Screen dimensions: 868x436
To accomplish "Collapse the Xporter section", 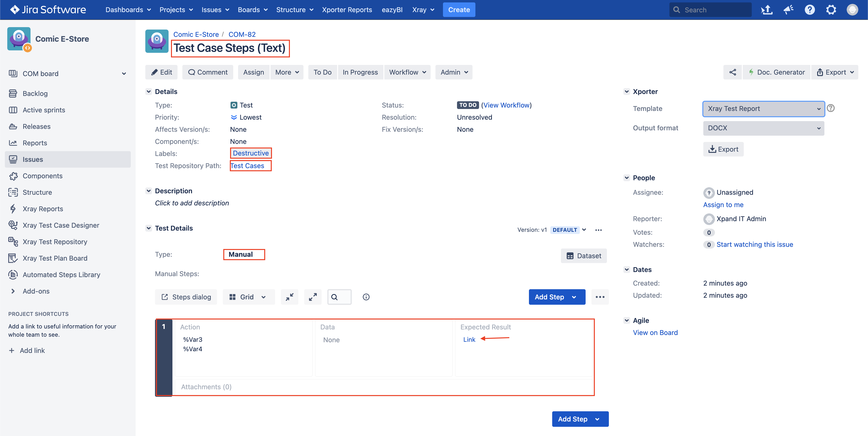I will pos(626,91).
